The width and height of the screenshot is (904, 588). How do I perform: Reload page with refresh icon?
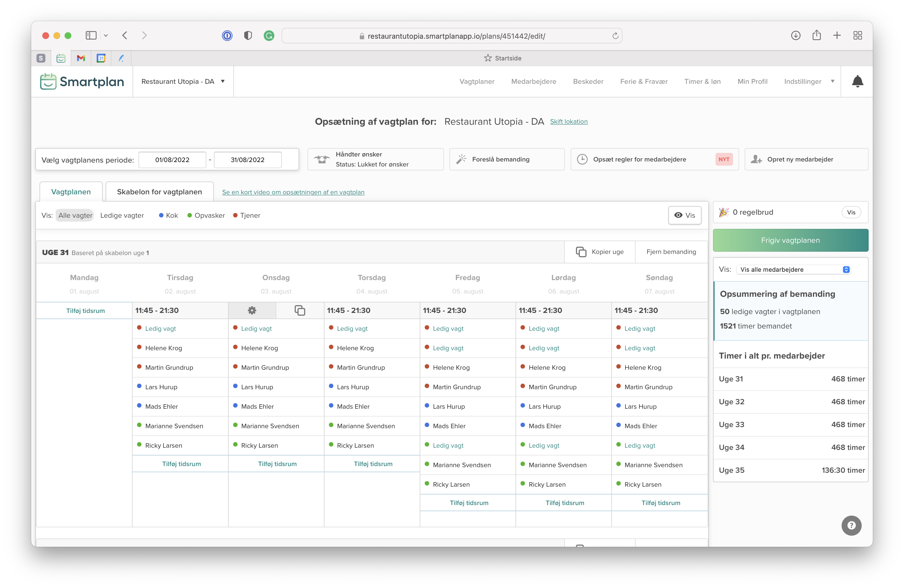click(615, 36)
